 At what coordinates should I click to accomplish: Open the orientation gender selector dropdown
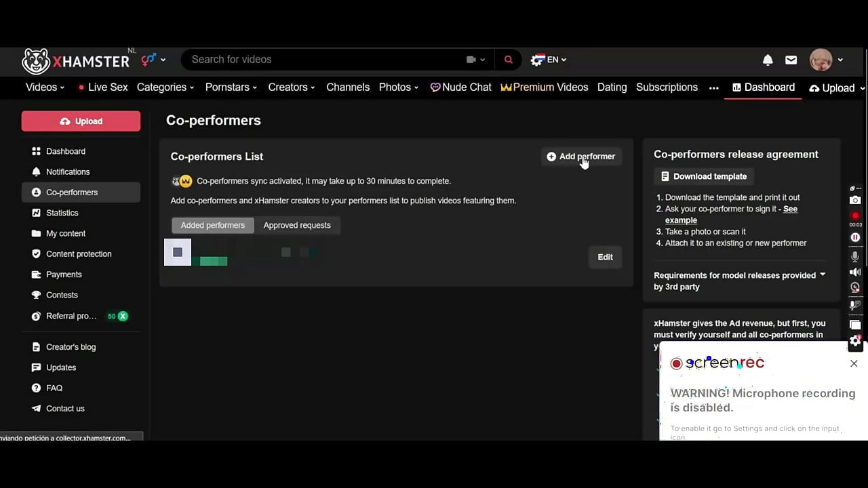(x=153, y=60)
